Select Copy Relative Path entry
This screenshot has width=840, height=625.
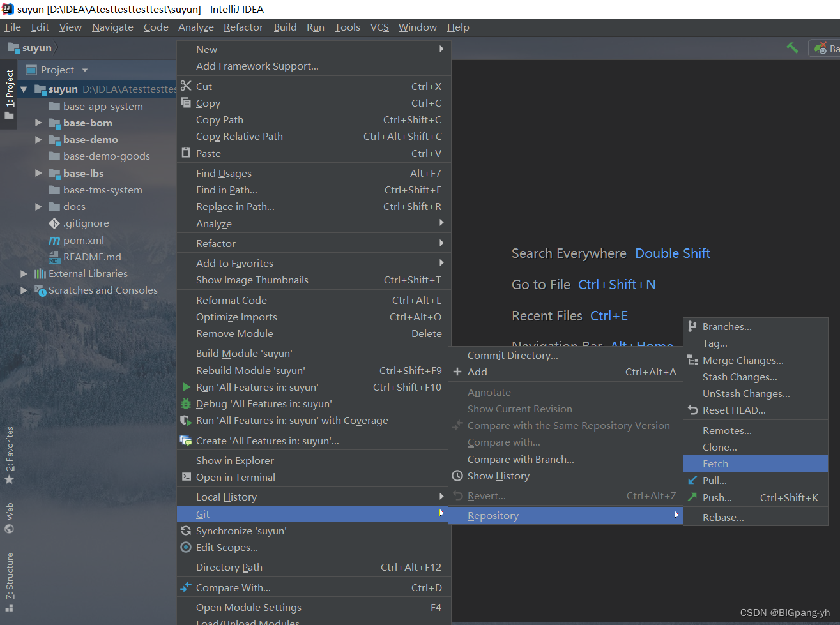coord(314,136)
